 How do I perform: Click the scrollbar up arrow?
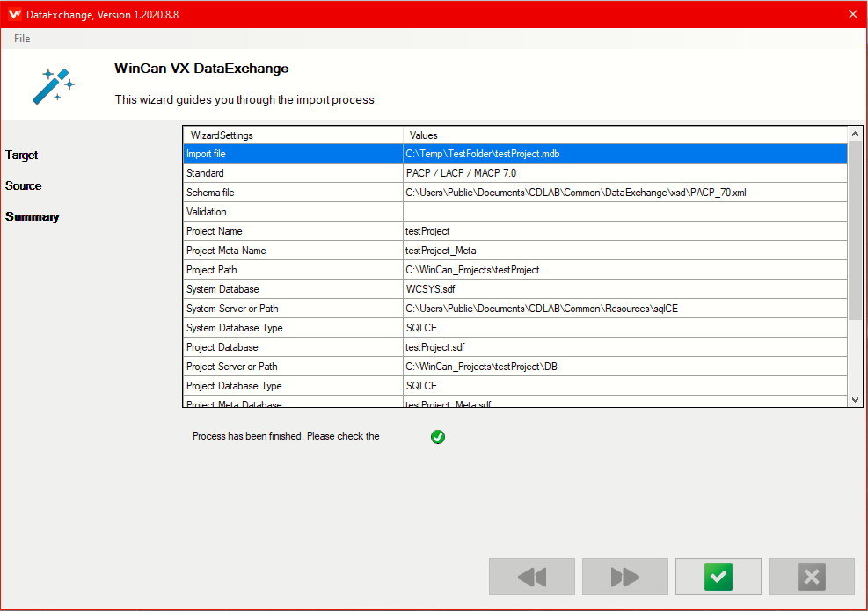(854, 132)
